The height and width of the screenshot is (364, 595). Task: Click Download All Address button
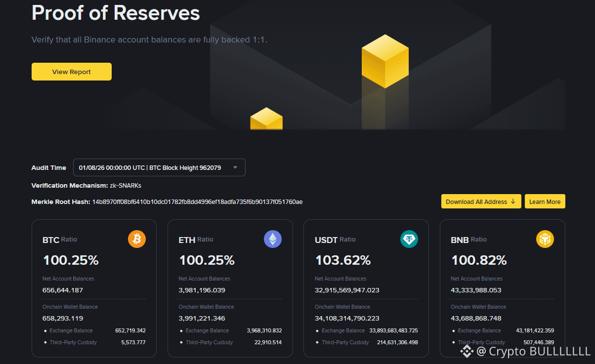coord(481,202)
